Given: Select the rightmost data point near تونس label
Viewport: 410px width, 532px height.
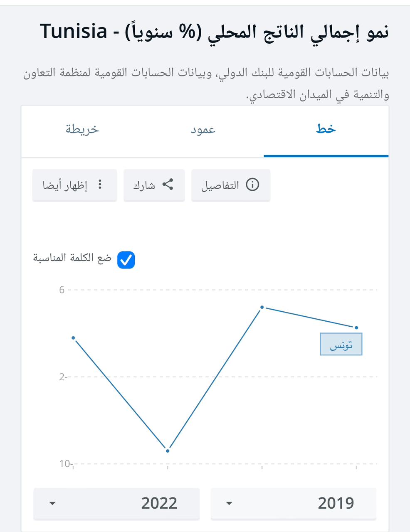Looking at the screenshot, I should point(356,327).
